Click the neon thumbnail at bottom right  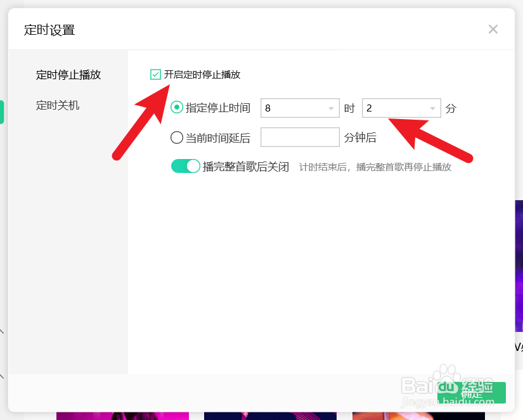click(418, 415)
